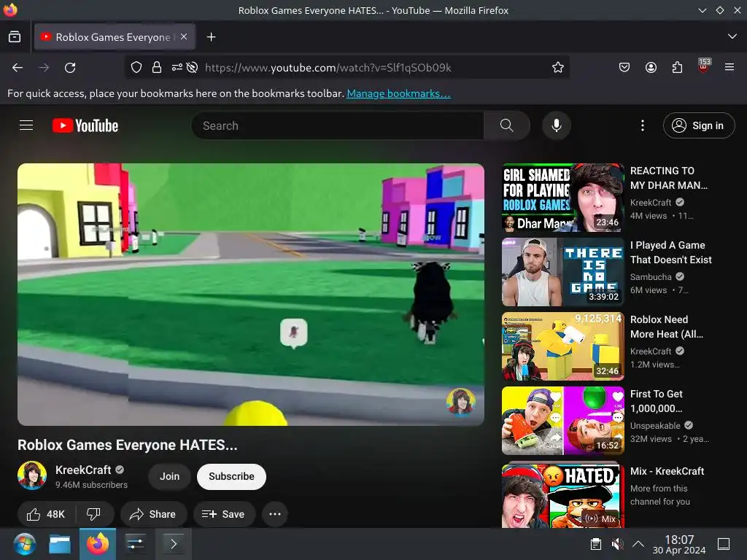Close the Roblox Games Everyone tab
The height and width of the screenshot is (560, 747).
184,36
